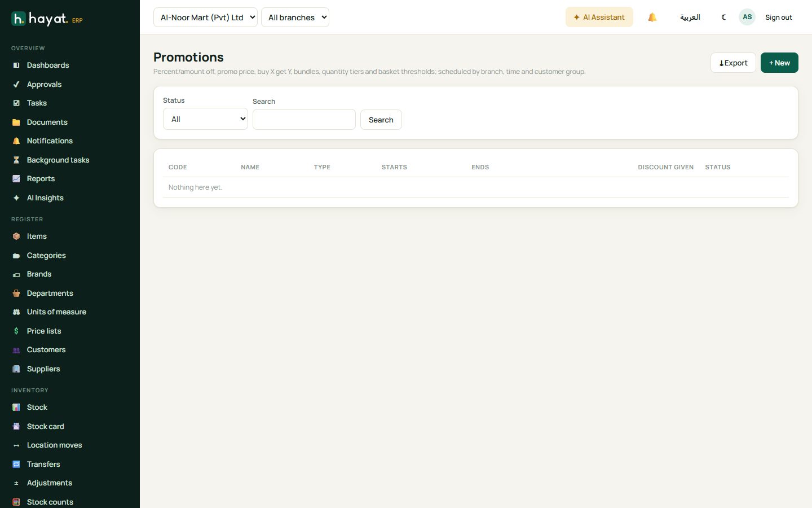This screenshot has width=812, height=508.
Task: Open the AI Assistant
Action: (599, 17)
